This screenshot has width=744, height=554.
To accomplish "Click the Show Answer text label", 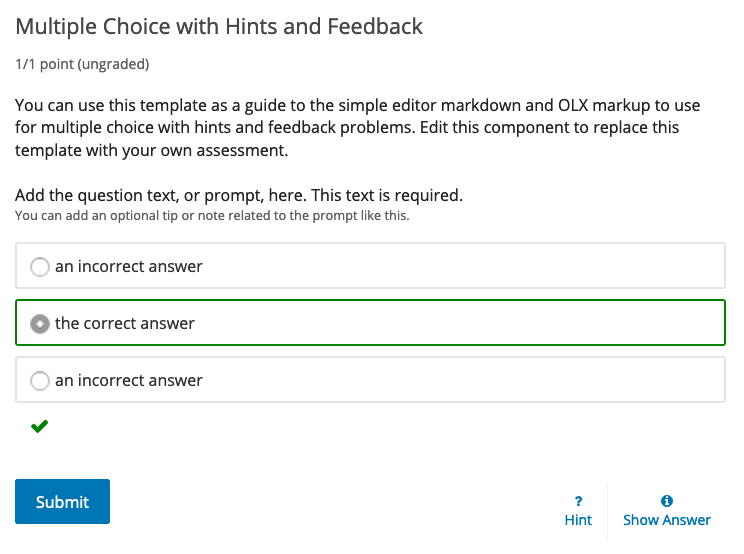I will pos(666,520).
